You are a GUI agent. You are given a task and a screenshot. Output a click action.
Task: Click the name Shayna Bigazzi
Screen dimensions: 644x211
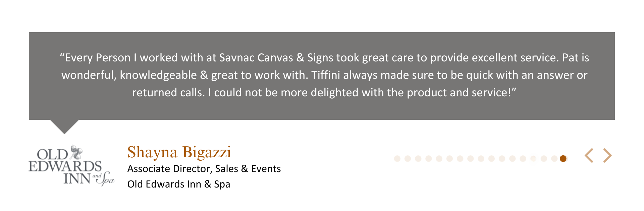point(179,152)
